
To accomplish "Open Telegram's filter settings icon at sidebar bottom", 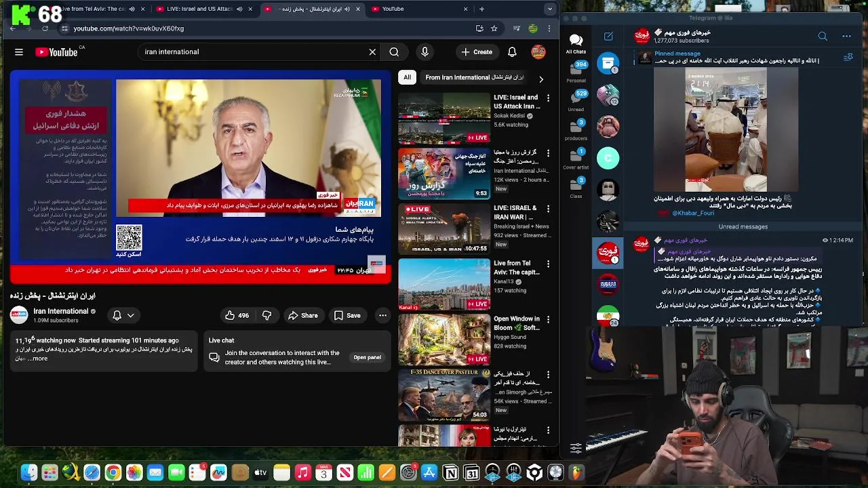I will tap(576, 448).
